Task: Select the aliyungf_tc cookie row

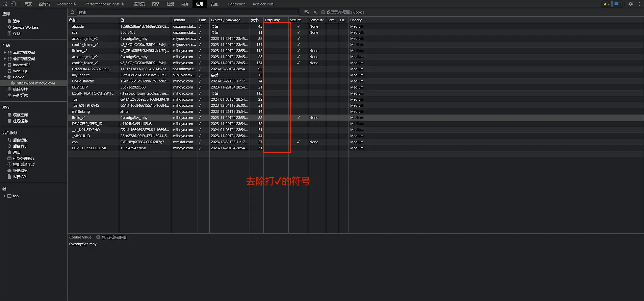Action: click(x=356, y=75)
